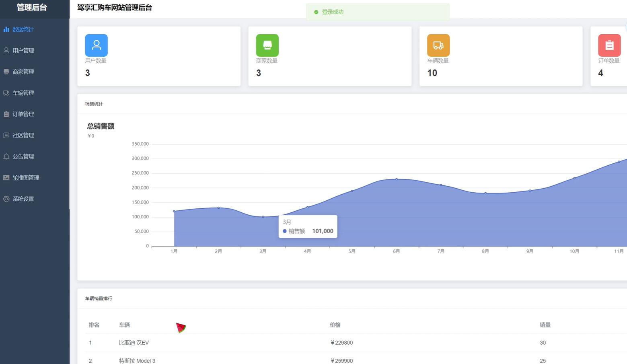Viewport: 627px width, 364px height.
Task: Select 车辆管理 in the sidebar
Action: [x=35, y=93]
